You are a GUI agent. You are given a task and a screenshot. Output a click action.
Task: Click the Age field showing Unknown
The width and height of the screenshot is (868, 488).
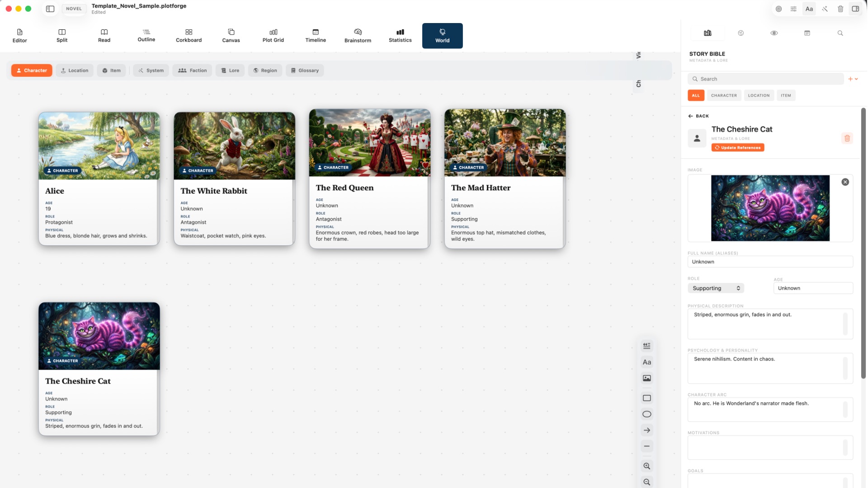pos(813,288)
